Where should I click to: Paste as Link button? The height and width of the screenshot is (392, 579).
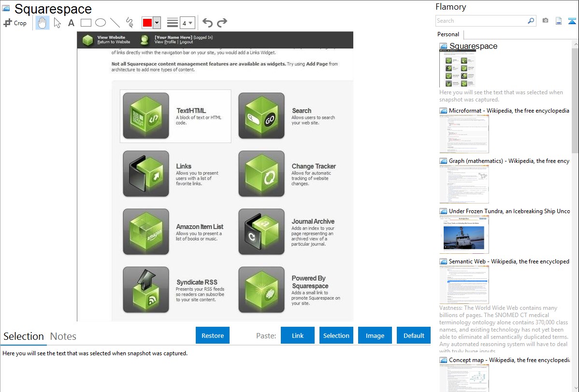(x=298, y=335)
